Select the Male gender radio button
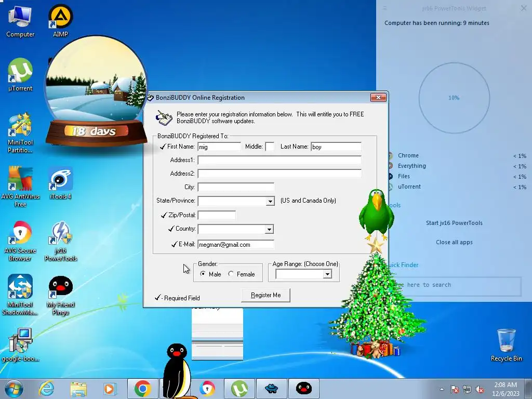The width and height of the screenshot is (532, 399). click(203, 274)
